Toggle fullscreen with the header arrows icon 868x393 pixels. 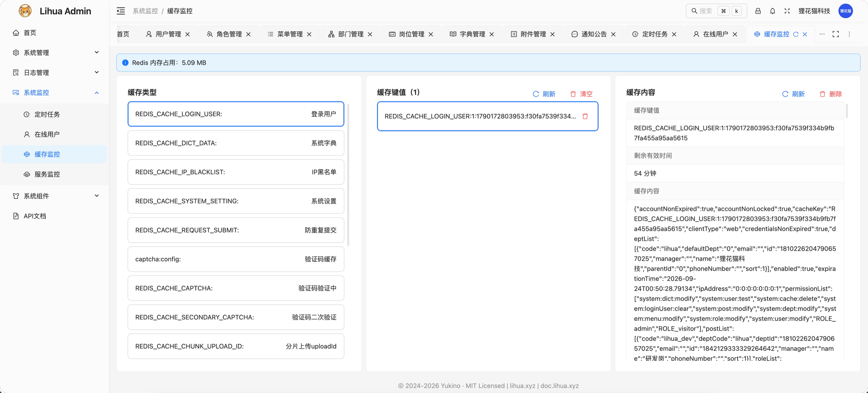point(787,11)
